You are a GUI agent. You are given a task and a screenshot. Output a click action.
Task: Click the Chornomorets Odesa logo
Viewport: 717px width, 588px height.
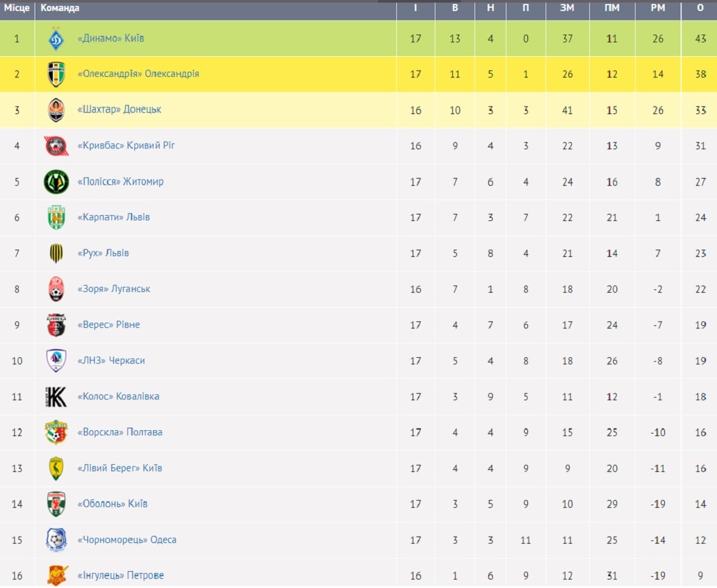56,540
